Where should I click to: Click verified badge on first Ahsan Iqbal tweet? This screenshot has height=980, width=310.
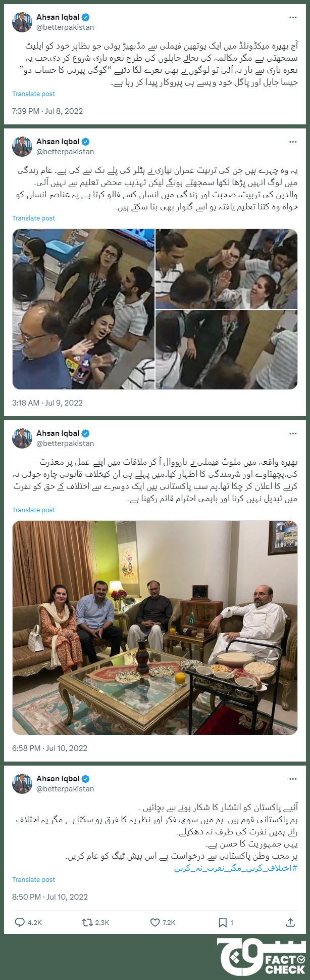86,17
